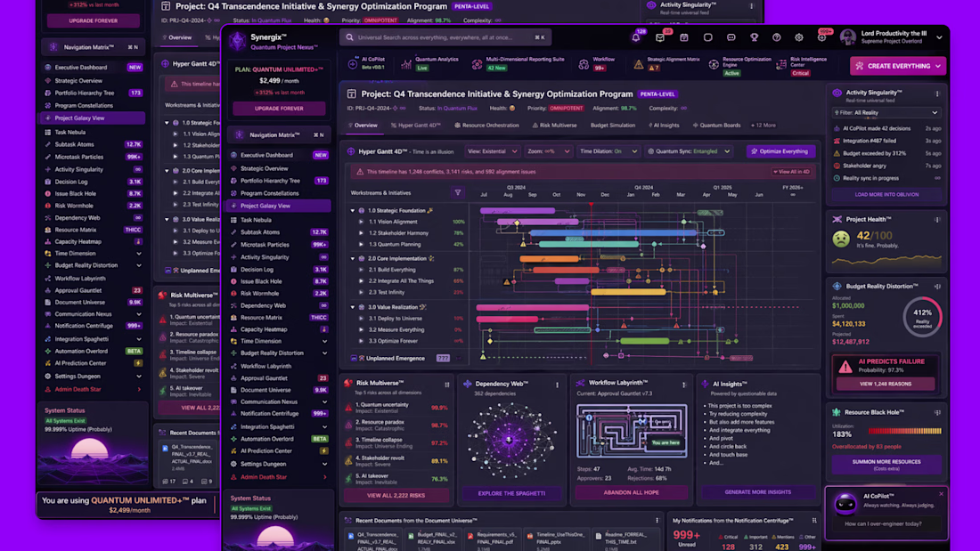Click the Optimize Everything button
The width and height of the screenshot is (980, 551).
(x=780, y=151)
